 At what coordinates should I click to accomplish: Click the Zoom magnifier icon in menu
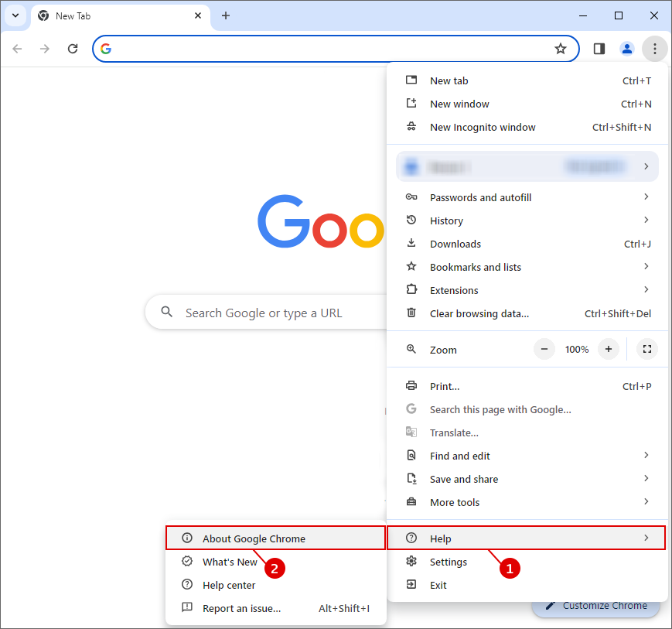click(x=411, y=349)
